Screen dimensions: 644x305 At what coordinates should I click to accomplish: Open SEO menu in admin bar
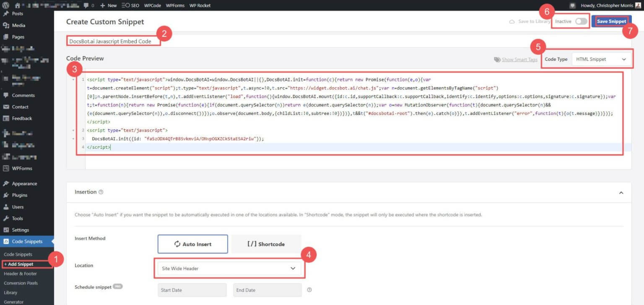coord(130,5)
